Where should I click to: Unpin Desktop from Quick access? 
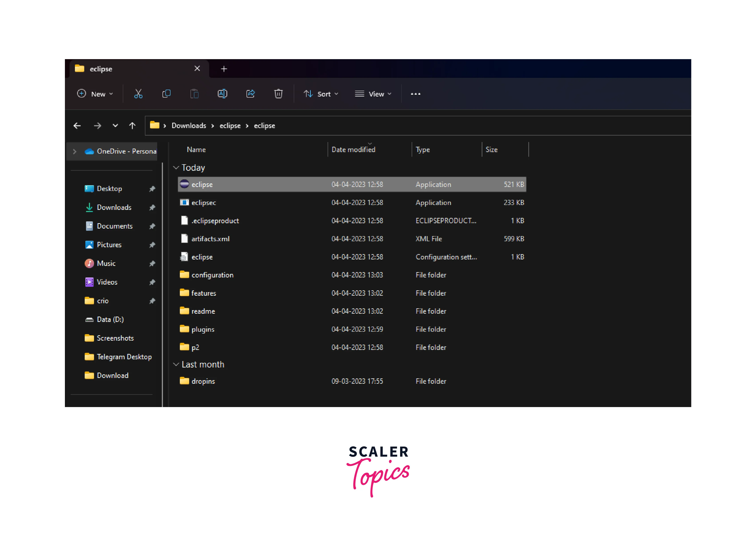(152, 189)
